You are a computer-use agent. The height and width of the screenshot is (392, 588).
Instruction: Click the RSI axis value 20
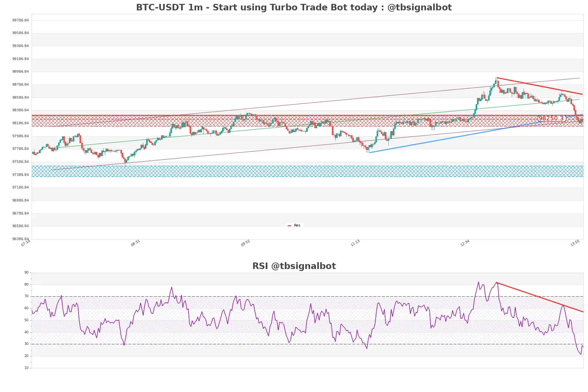point(27,356)
